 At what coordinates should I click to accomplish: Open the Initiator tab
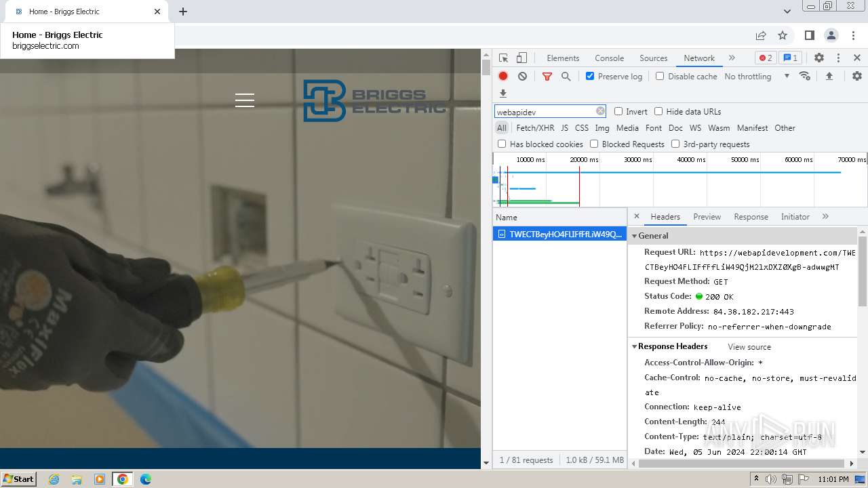(795, 217)
